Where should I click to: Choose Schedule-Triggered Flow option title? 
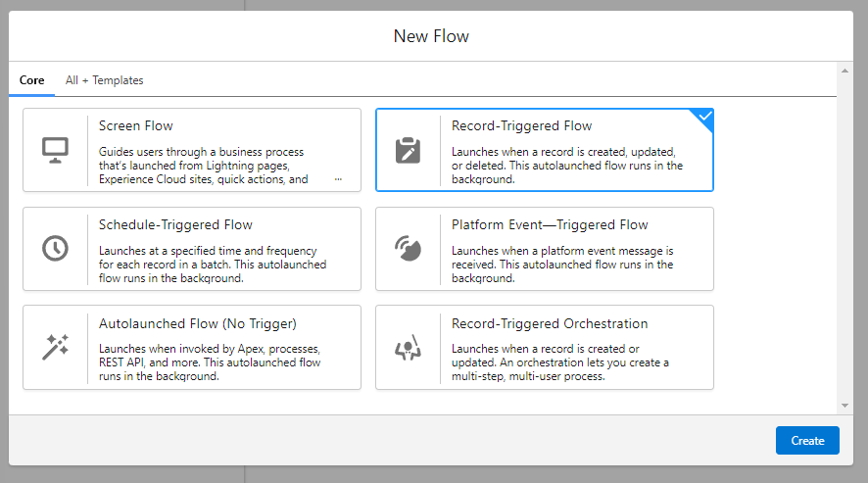point(175,224)
